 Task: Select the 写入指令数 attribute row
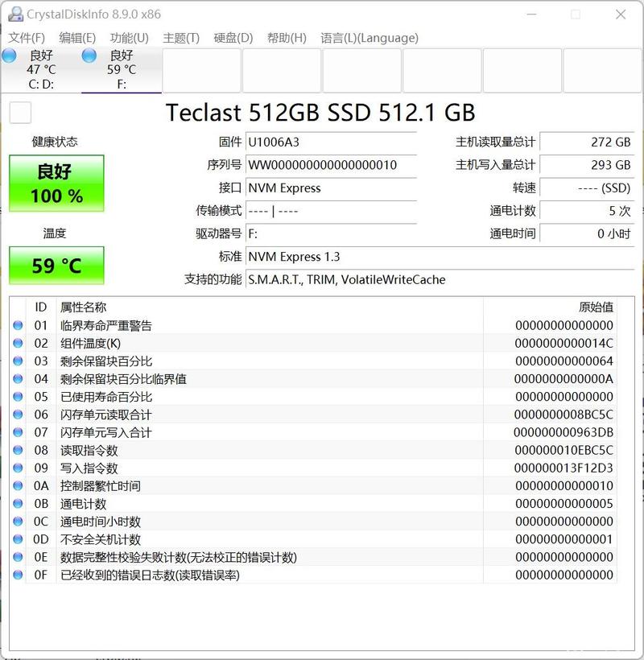click(x=313, y=468)
